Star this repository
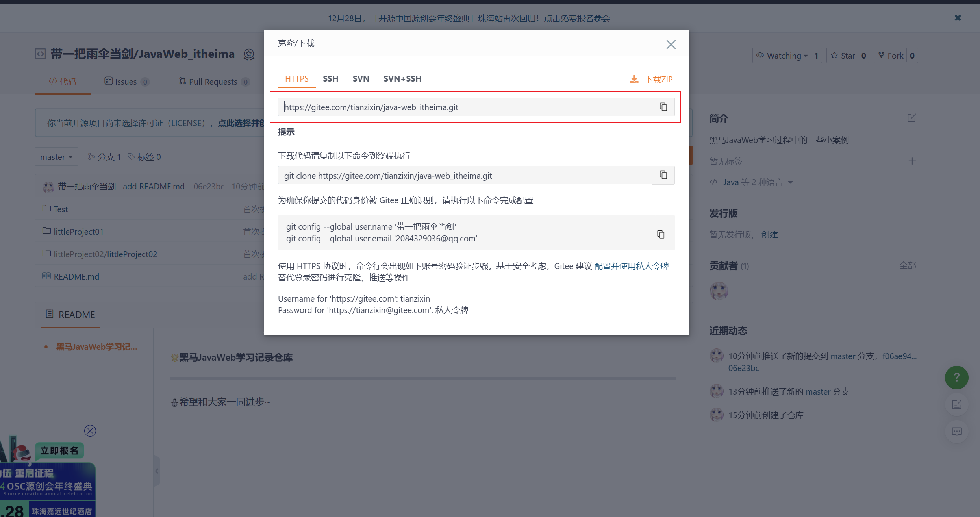This screenshot has height=517, width=980. 843,56
